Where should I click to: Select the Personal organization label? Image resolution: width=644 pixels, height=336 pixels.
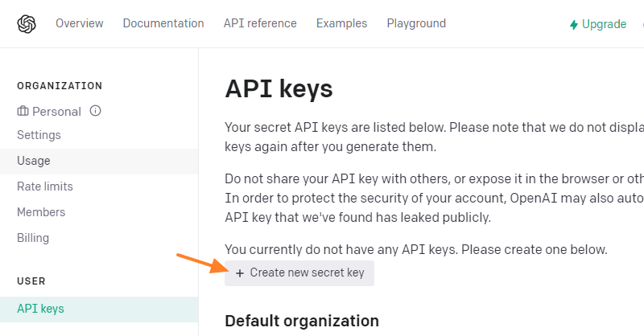click(56, 112)
